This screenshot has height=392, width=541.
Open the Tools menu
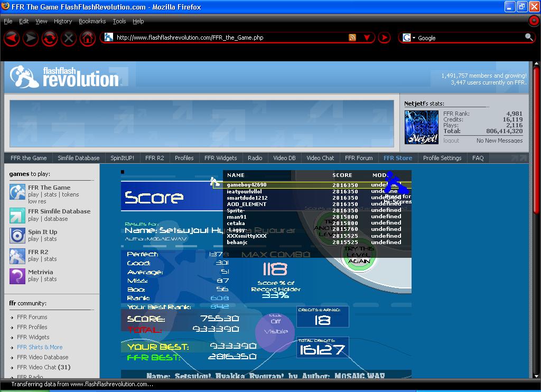pyautogui.click(x=119, y=21)
